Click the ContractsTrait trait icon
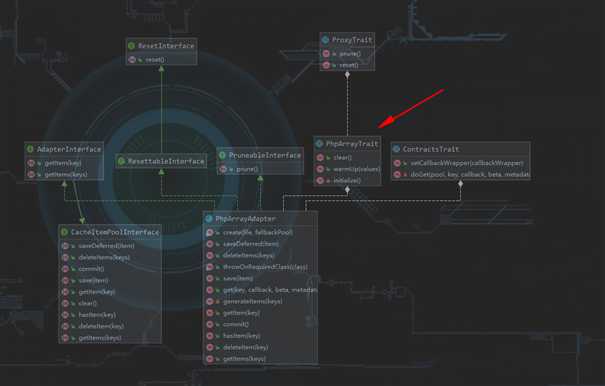Screen dimensions: 605x386 (396, 149)
